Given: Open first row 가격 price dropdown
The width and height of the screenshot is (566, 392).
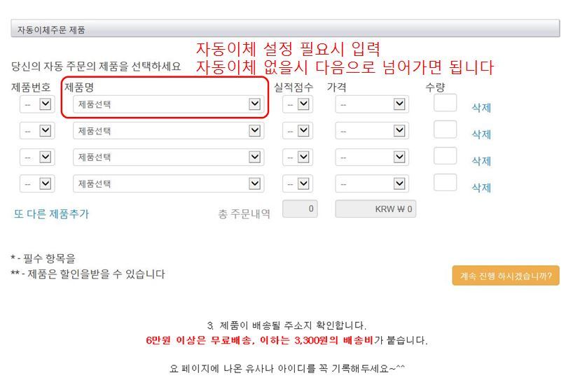Looking at the screenshot, I should [x=371, y=104].
